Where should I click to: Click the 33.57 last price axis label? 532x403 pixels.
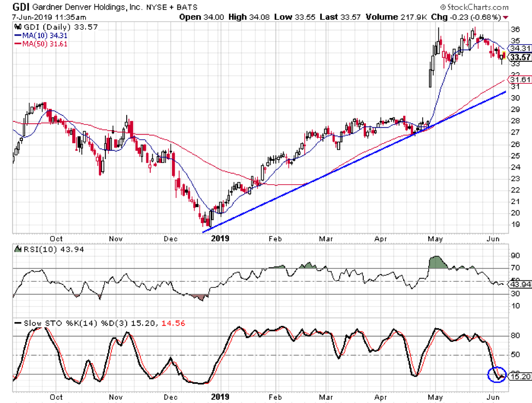pos(520,57)
